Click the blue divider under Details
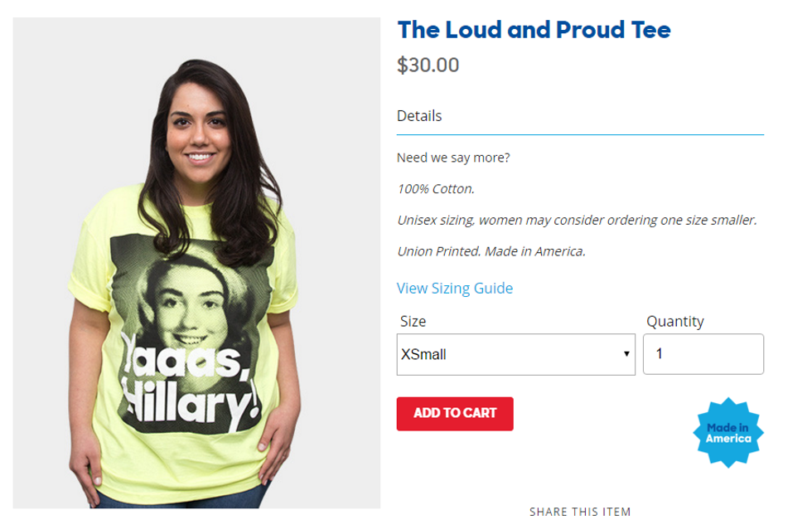Screen dimensions: 812x520 [x=580, y=135]
